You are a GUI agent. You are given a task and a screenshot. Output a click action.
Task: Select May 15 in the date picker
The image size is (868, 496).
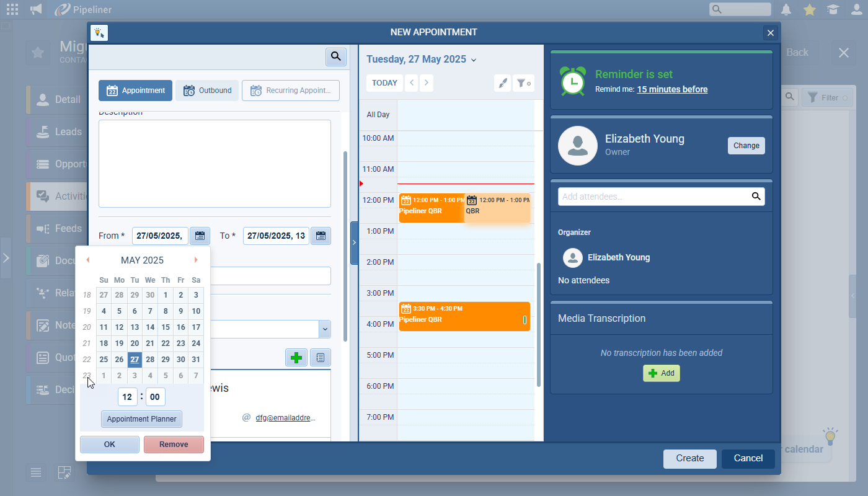click(x=166, y=327)
